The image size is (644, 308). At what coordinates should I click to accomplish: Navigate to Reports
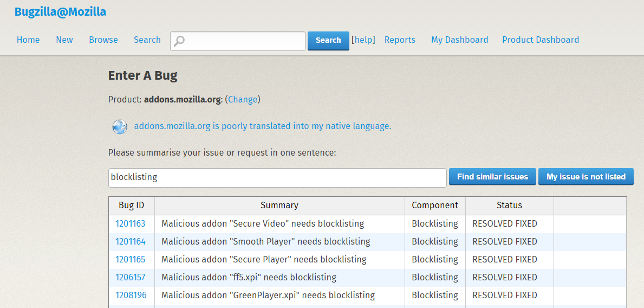pyautogui.click(x=400, y=40)
